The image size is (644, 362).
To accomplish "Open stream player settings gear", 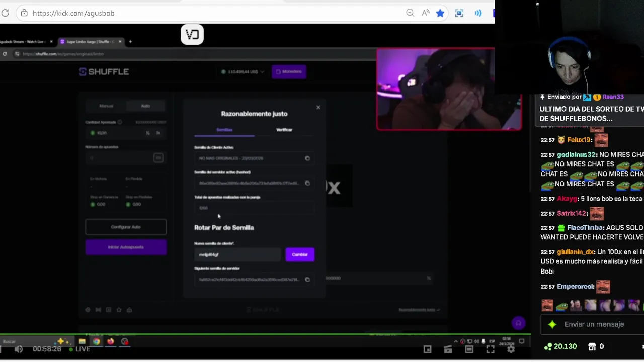I will (x=511, y=349).
